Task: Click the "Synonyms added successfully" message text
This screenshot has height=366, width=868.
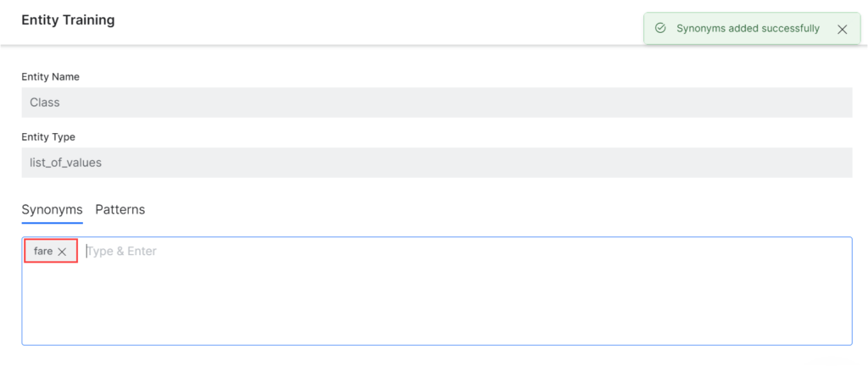Action: tap(748, 28)
